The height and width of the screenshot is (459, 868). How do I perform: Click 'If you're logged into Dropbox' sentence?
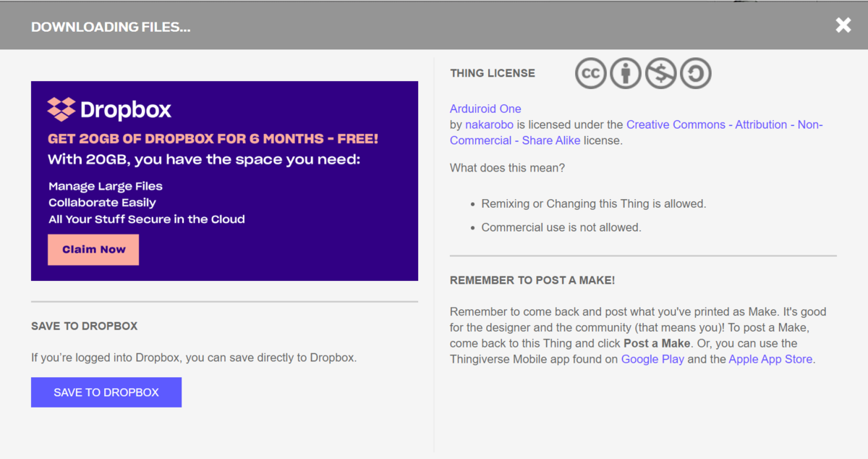[194, 358]
